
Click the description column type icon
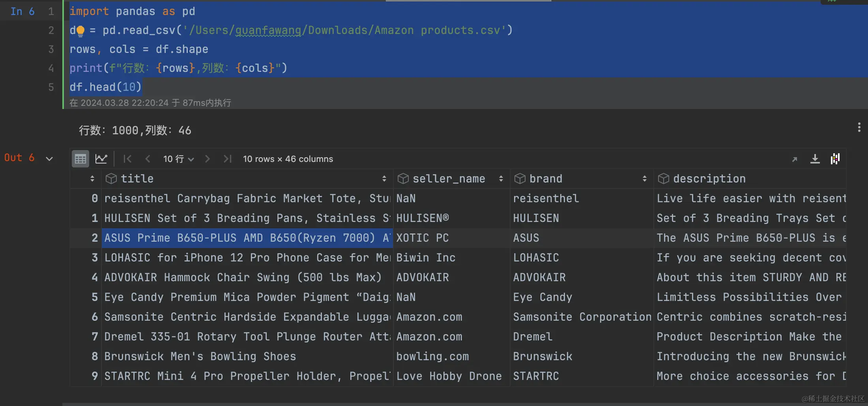pos(664,179)
